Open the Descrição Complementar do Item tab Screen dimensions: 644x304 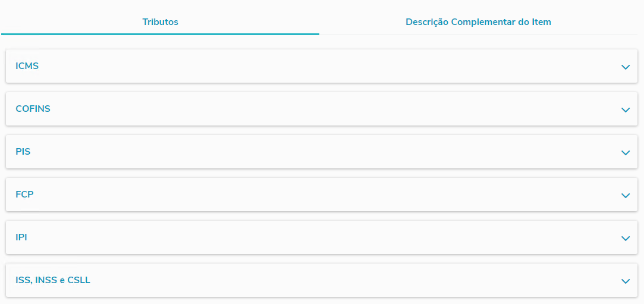(x=478, y=22)
